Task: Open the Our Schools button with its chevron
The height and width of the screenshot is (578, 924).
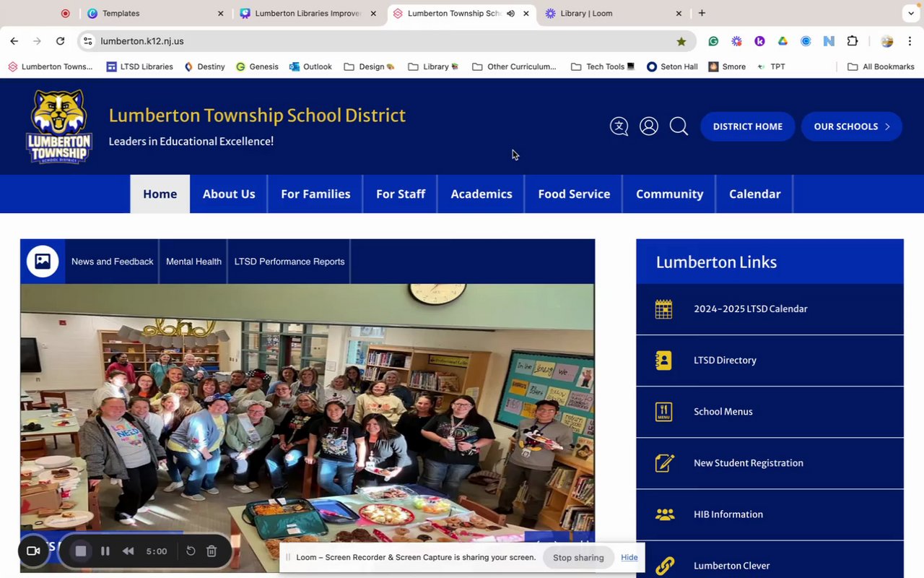Action: click(852, 126)
